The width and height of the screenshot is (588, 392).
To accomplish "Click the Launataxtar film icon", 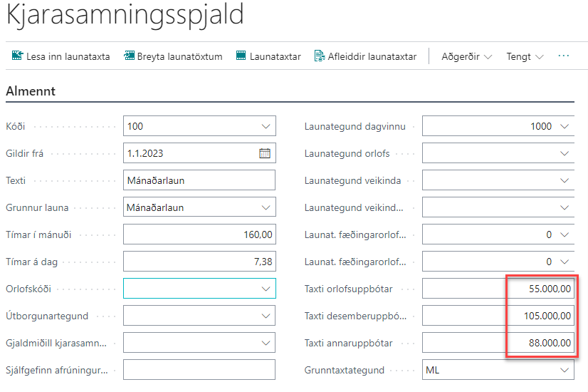I will point(241,56).
